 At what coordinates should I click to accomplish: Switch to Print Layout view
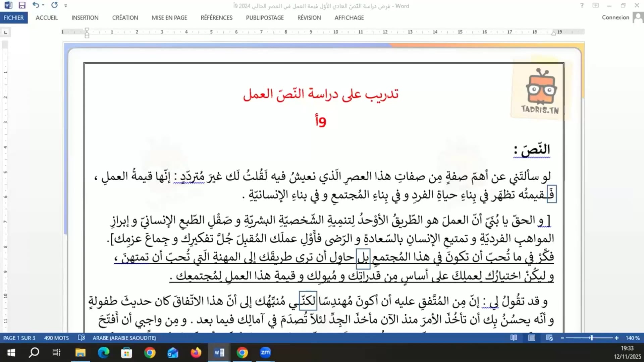tap(532, 338)
